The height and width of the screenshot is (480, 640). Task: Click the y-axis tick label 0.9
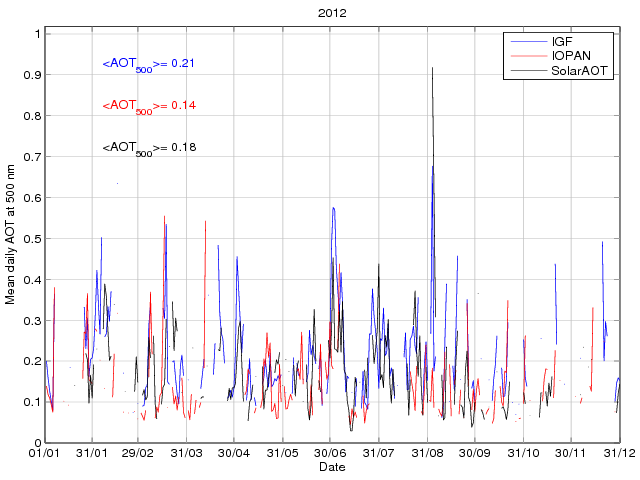33,75
